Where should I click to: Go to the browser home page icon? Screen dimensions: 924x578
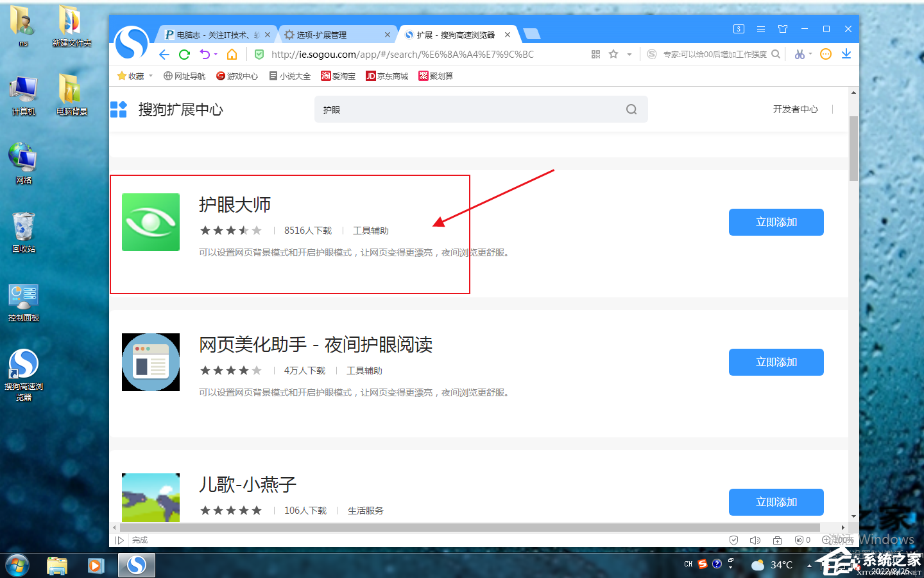tap(232, 55)
